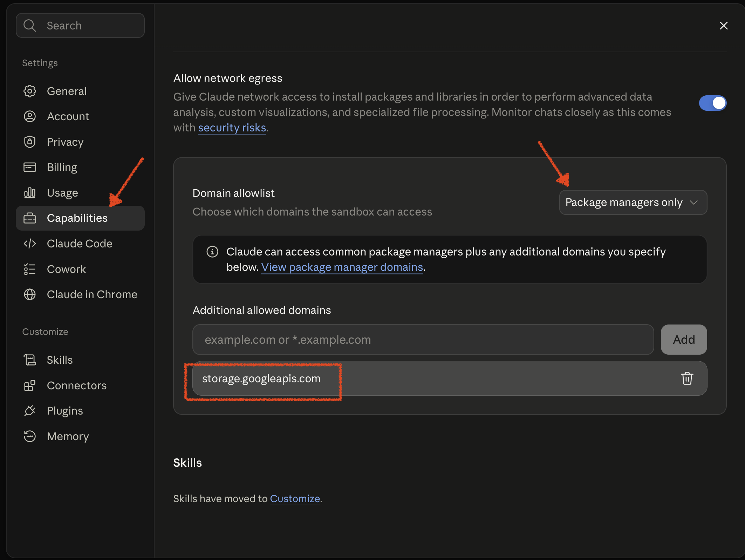
Task: Click the Privacy shield icon
Action: pos(30,142)
